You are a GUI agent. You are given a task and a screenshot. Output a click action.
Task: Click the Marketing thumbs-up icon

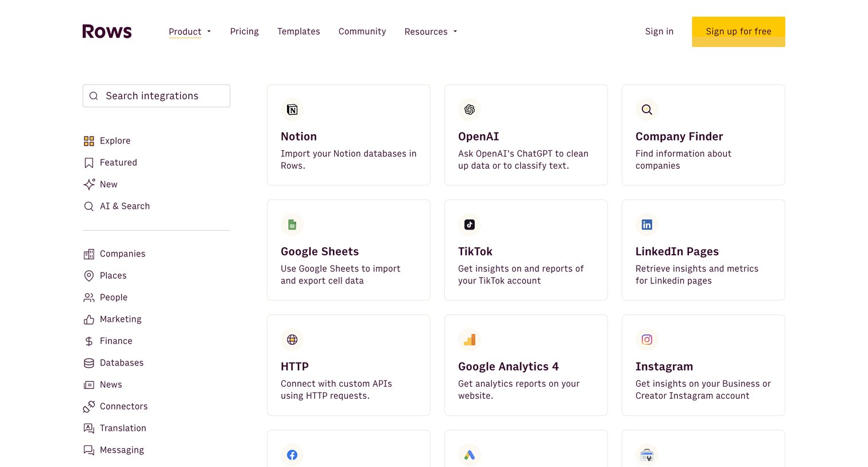(x=89, y=320)
